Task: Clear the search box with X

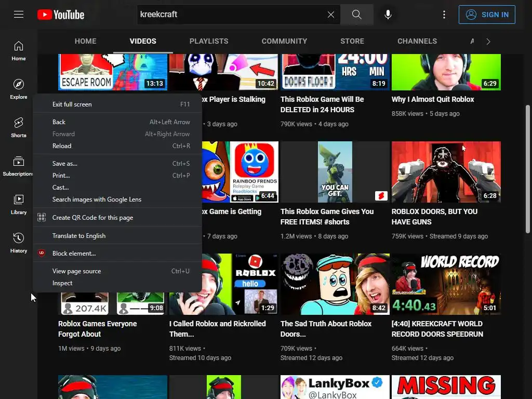Action: click(x=331, y=15)
